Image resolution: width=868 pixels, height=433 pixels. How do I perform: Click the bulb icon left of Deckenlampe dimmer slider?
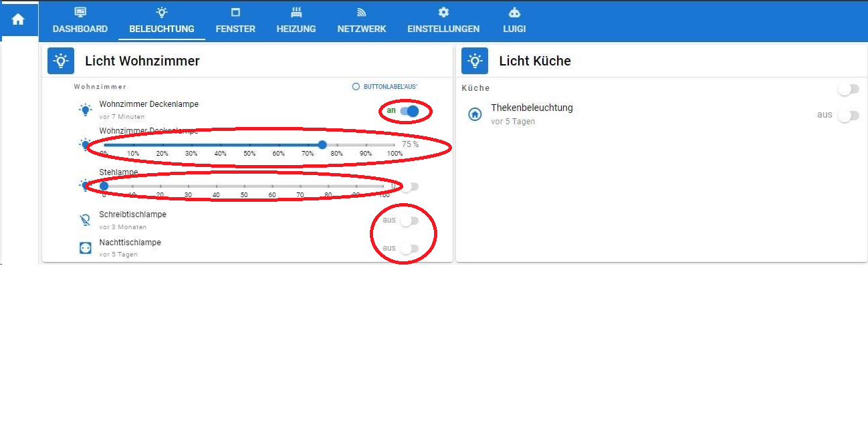(85, 144)
